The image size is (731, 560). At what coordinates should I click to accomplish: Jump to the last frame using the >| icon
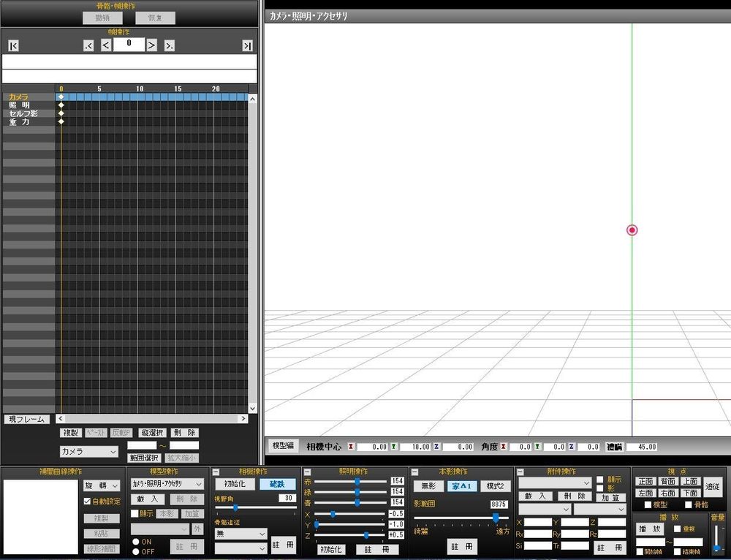(247, 45)
